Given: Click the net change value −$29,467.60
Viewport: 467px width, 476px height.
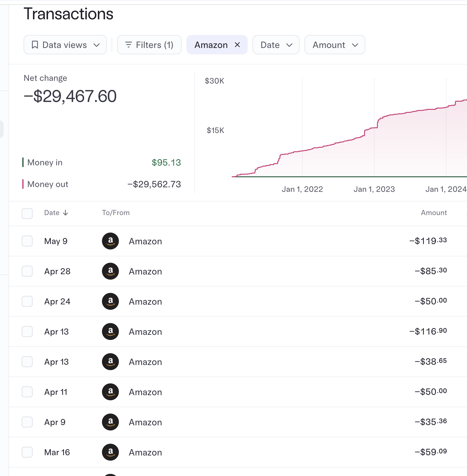Looking at the screenshot, I should [70, 96].
